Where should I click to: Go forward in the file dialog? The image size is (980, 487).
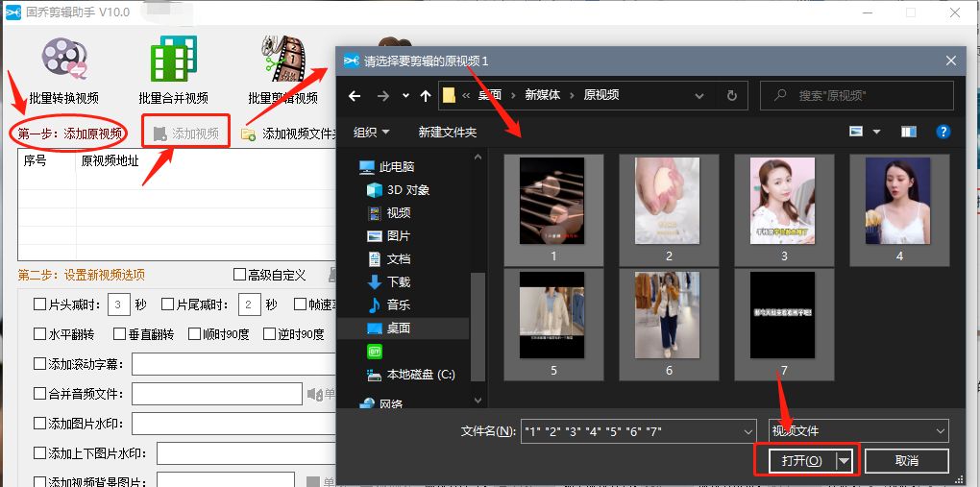tap(383, 96)
